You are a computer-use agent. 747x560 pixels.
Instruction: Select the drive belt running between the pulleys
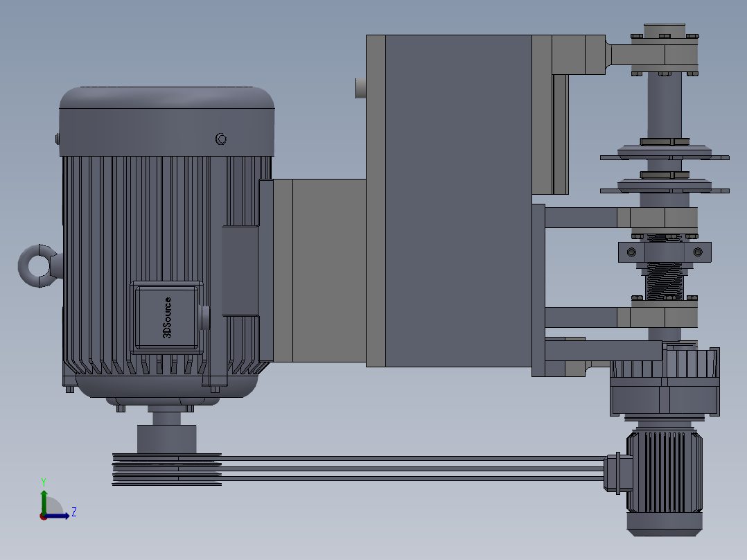[x=412, y=469]
